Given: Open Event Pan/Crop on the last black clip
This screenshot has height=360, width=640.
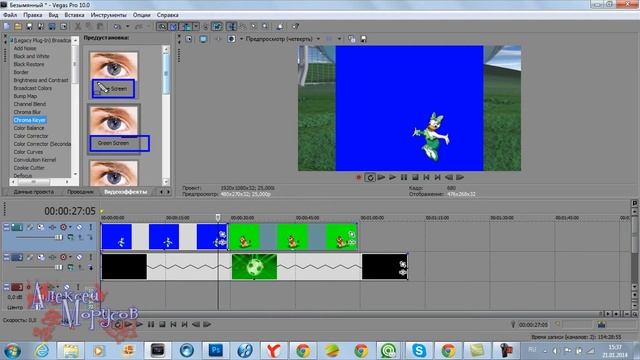Looking at the screenshot, I should pyautogui.click(x=403, y=264).
